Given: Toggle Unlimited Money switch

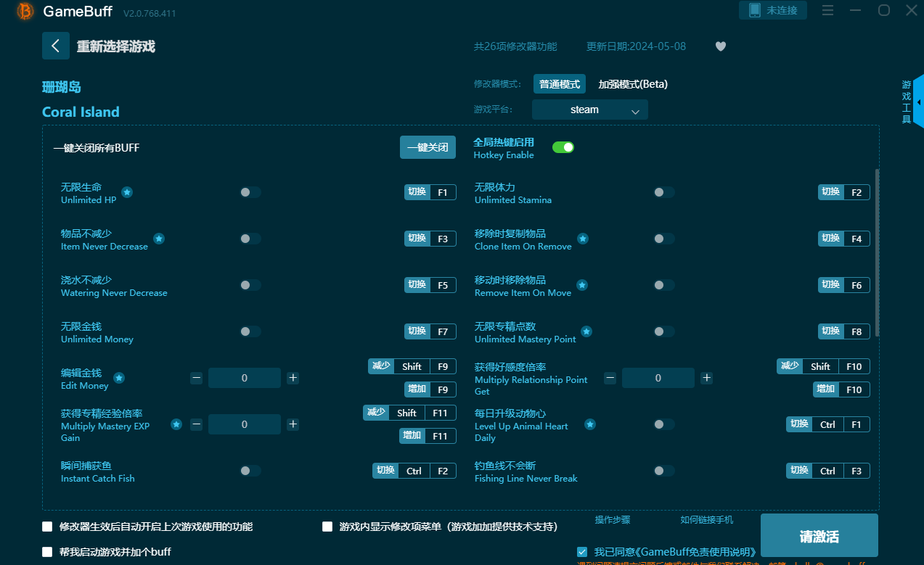Looking at the screenshot, I should point(250,331).
